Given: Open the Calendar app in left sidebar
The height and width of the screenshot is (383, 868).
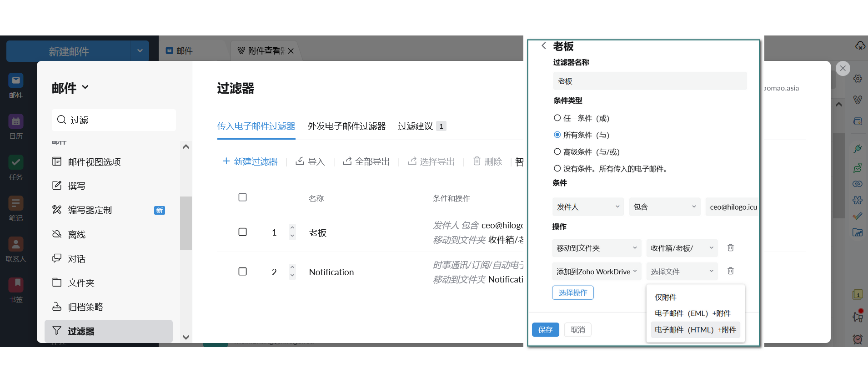Looking at the screenshot, I should 16,122.
